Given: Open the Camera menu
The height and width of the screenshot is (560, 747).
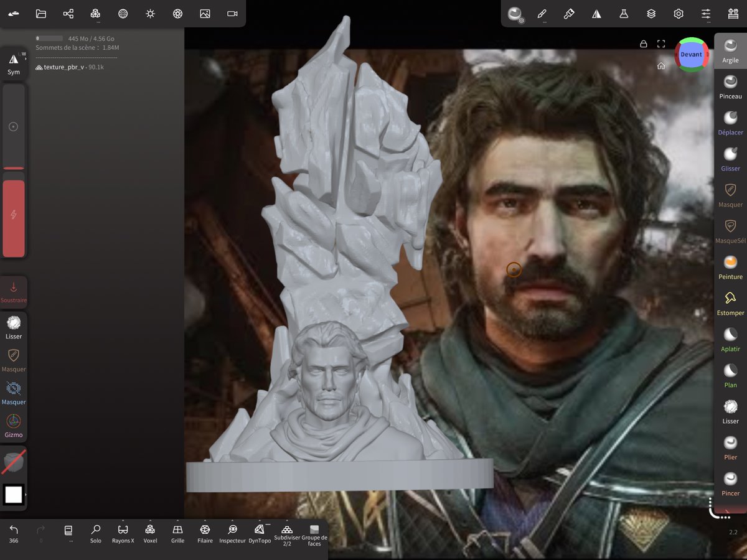Looking at the screenshot, I should click(232, 14).
